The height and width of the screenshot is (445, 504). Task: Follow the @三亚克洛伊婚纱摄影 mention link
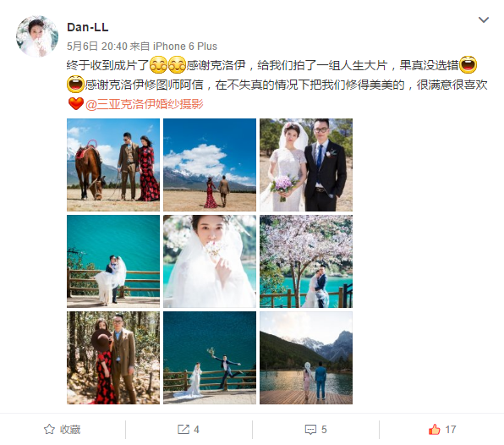pyautogui.click(x=145, y=104)
